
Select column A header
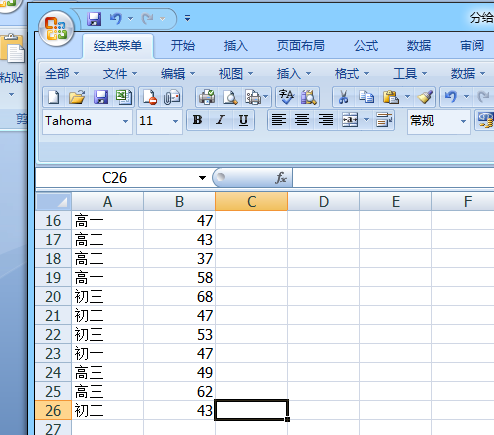pos(107,202)
